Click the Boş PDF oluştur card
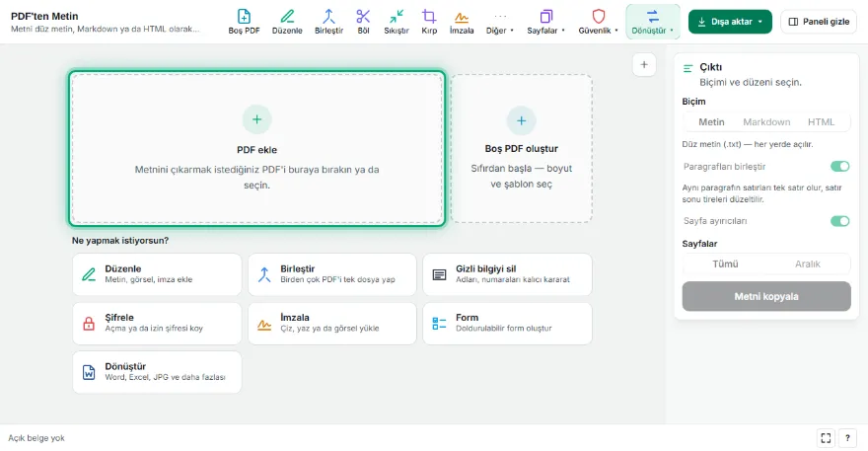Screen dimensions: 868x451 point(522,148)
